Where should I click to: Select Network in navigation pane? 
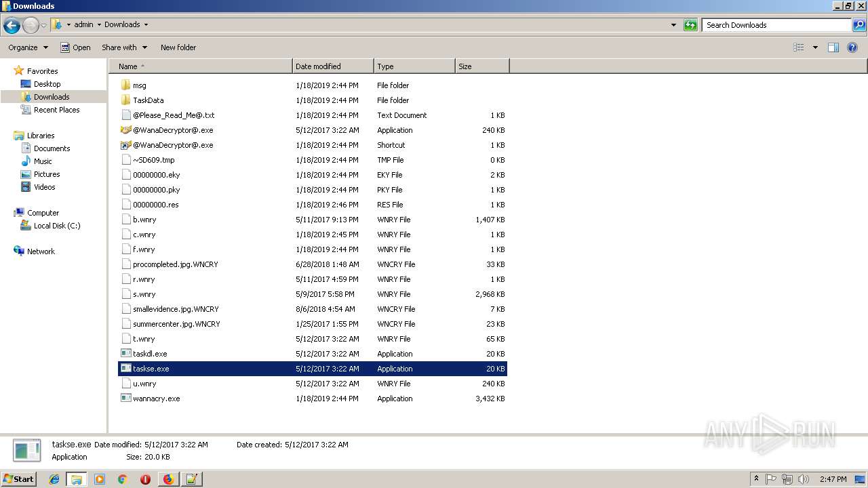click(x=41, y=251)
